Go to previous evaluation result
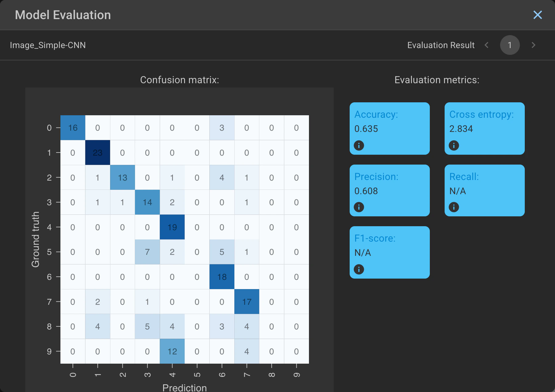The width and height of the screenshot is (555, 392). (x=487, y=45)
